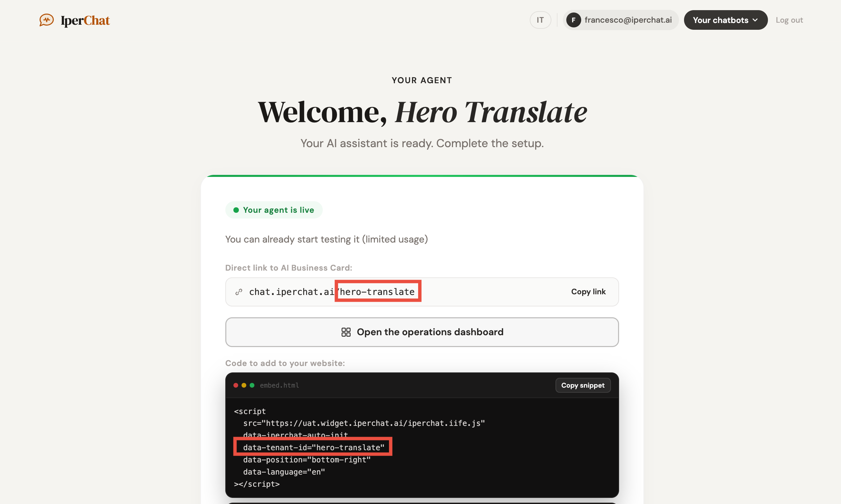Image resolution: width=841 pixels, height=504 pixels.
Task: Click the F avatar icon next to the email
Action: pos(574,20)
